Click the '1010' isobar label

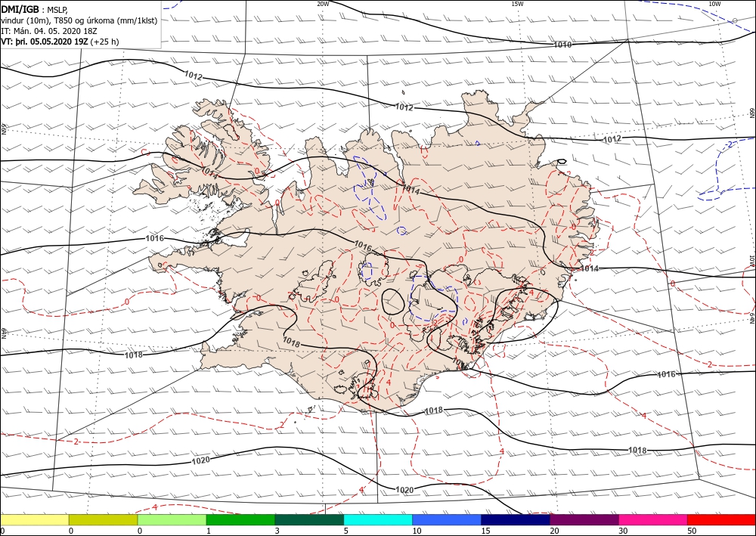tap(562, 45)
